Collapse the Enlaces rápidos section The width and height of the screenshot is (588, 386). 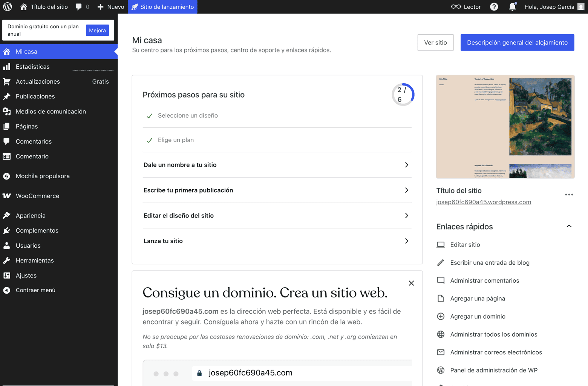coord(569,226)
